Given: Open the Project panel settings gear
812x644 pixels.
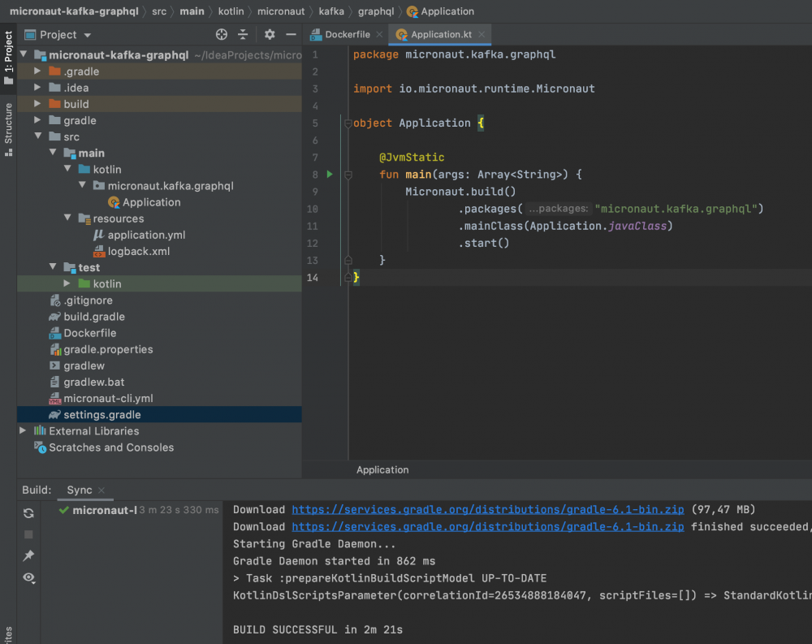Looking at the screenshot, I should coord(269,35).
